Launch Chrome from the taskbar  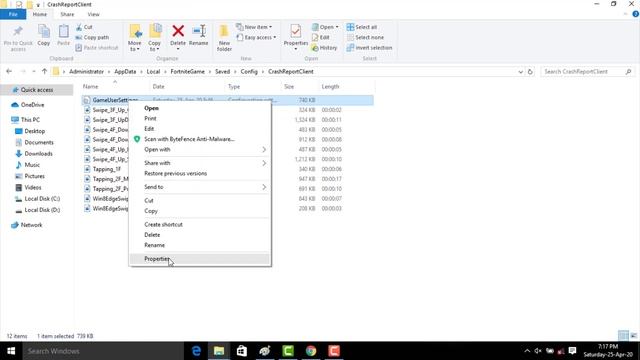click(311, 351)
